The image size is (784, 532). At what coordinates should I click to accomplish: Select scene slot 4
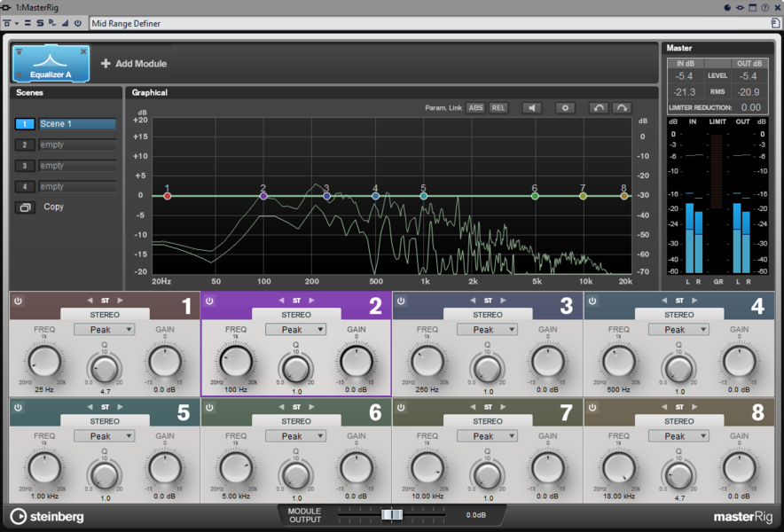tap(25, 186)
